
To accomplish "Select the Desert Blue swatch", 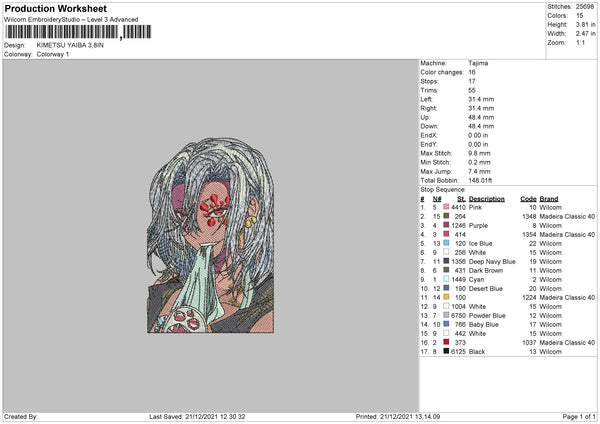I will tap(446, 288).
